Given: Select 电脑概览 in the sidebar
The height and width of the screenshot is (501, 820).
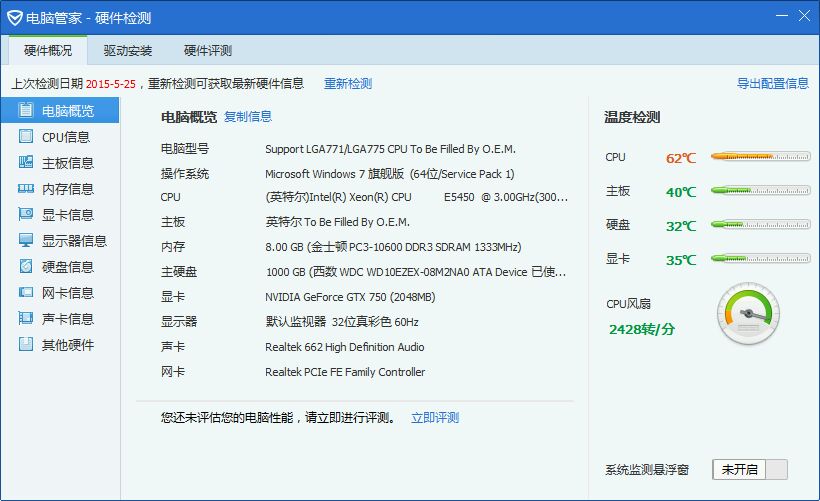Looking at the screenshot, I should [60, 110].
